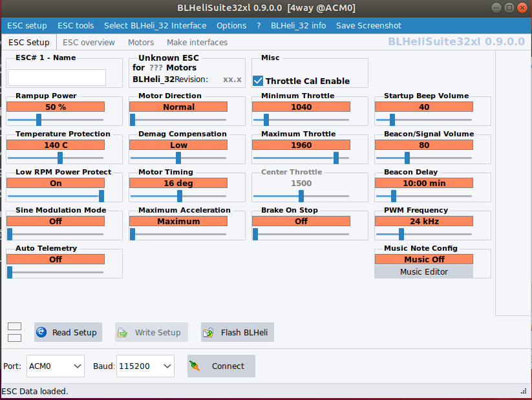The height and width of the screenshot is (400, 532).
Task: Switch to the ESC overview tab
Action: pyautogui.click(x=89, y=43)
